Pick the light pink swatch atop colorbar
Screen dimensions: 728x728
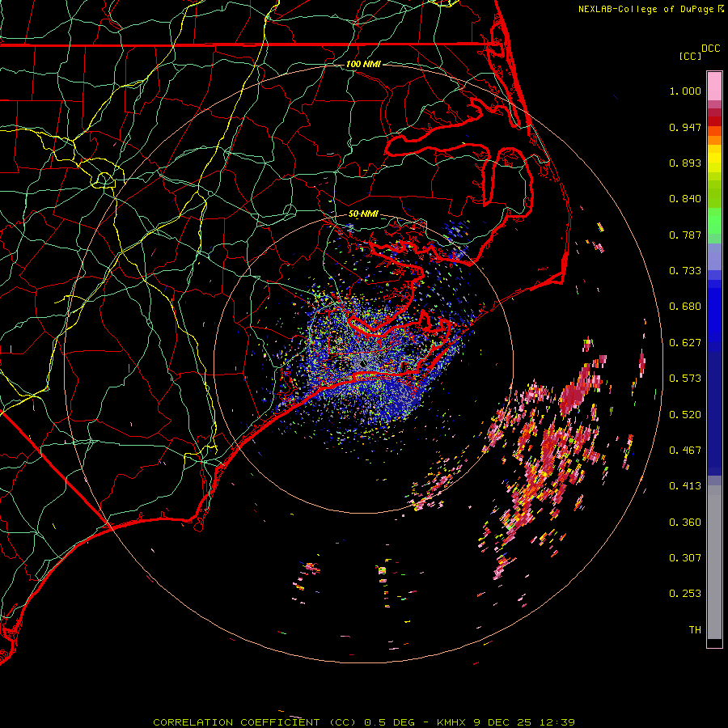714,86
